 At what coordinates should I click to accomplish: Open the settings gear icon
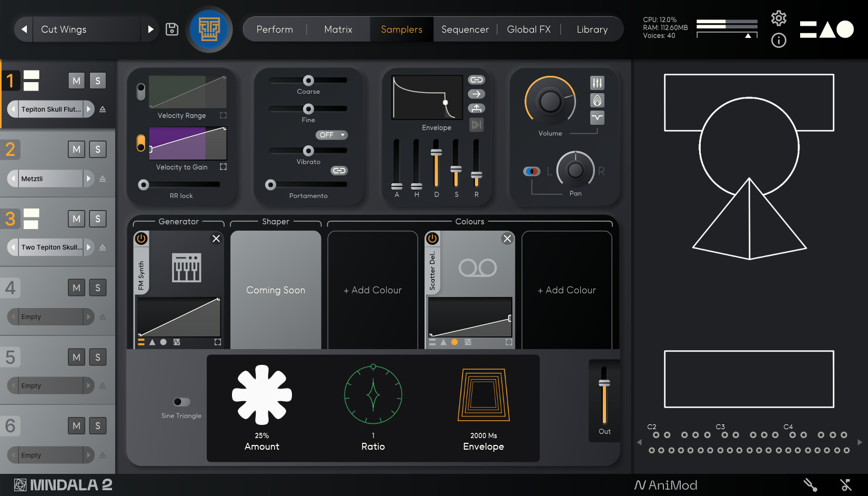(779, 18)
